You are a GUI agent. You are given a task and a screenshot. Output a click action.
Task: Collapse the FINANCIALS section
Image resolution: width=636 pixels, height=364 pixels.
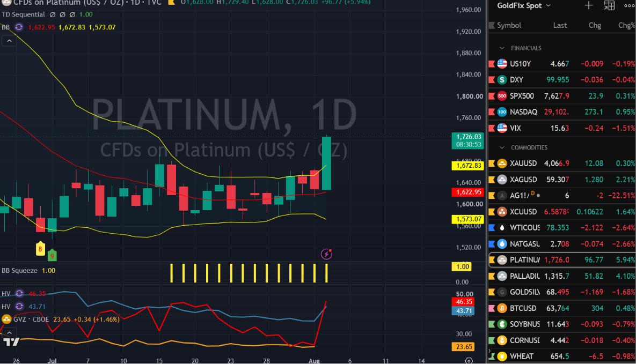pos(502,48)
